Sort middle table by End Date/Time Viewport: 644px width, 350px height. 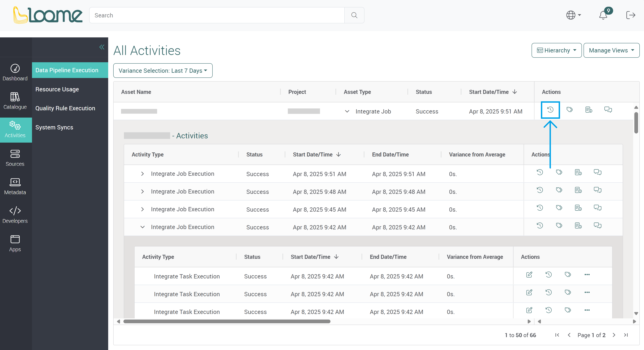tap(390, 155)
